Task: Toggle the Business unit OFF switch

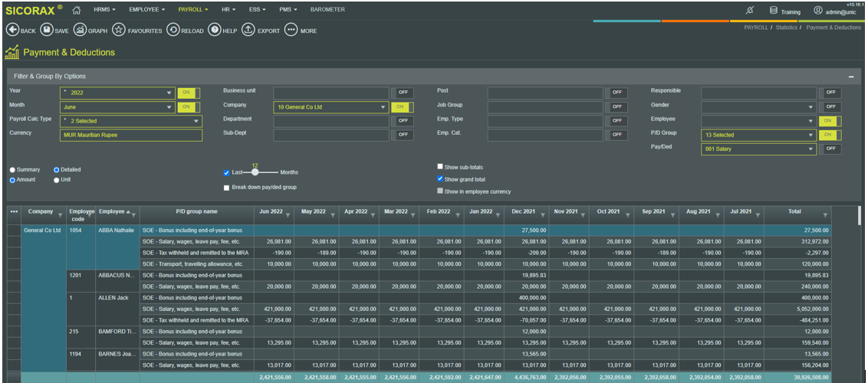Action: (x=403, y=93)
